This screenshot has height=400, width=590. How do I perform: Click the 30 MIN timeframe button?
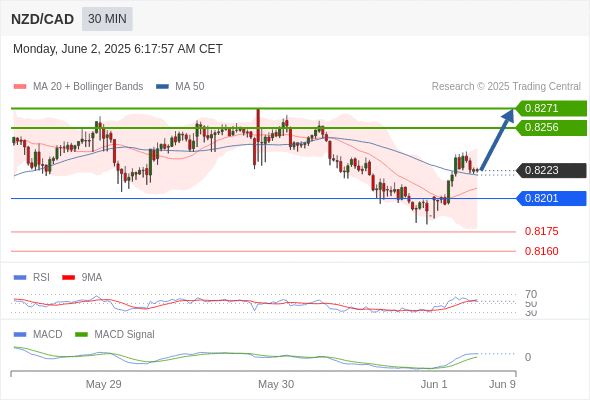(x=107, y=19)
